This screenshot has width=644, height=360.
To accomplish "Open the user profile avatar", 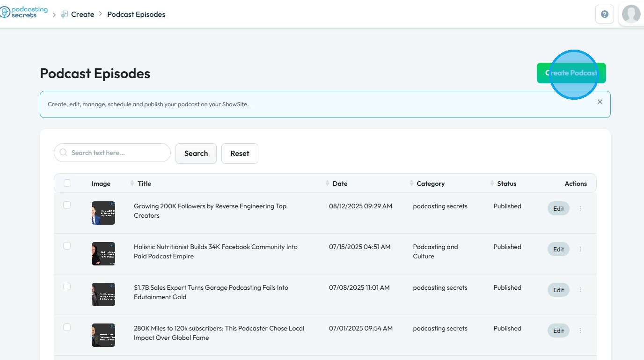I will click(631, 14).
